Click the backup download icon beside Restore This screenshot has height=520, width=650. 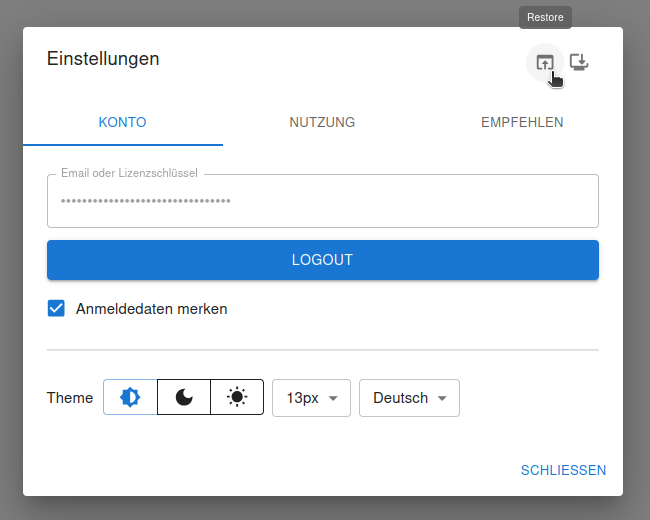pyautogui.click(x=579, y=62)
